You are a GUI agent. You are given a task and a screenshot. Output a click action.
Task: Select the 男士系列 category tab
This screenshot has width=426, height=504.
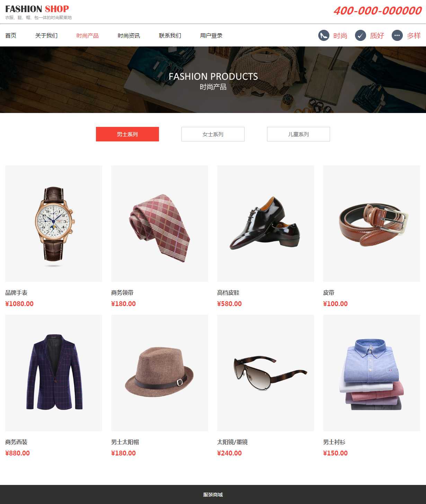pyautogui.click(x=127, y=134)
